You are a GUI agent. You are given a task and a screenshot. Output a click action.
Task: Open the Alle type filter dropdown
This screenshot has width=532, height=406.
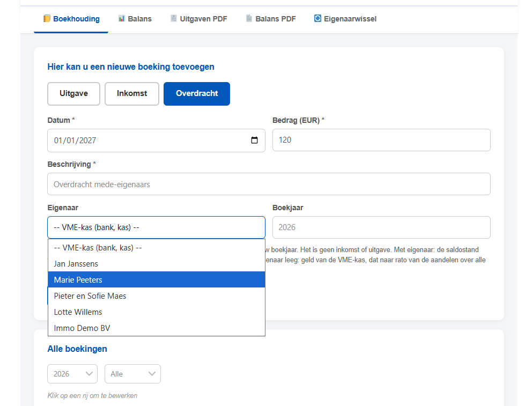(132, 374)
